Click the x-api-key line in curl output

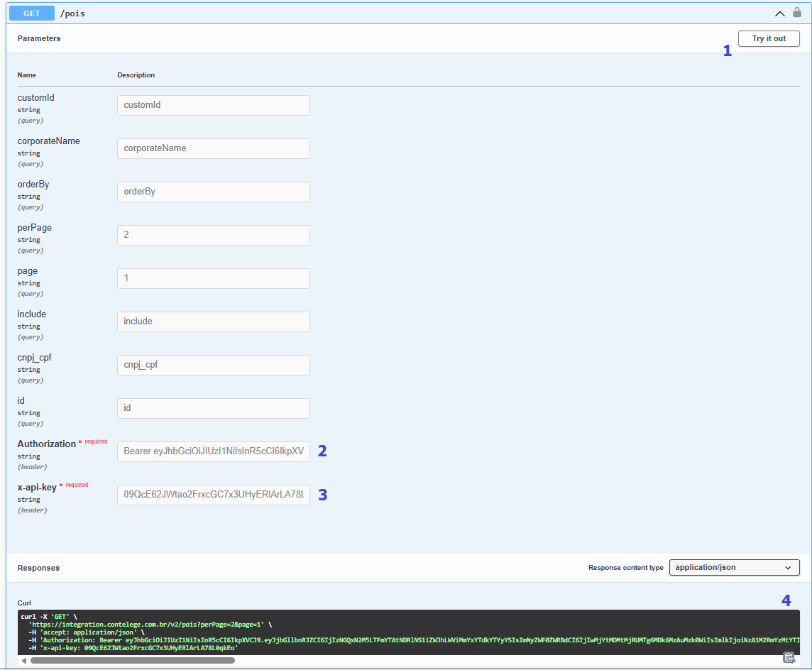point(133,648)
